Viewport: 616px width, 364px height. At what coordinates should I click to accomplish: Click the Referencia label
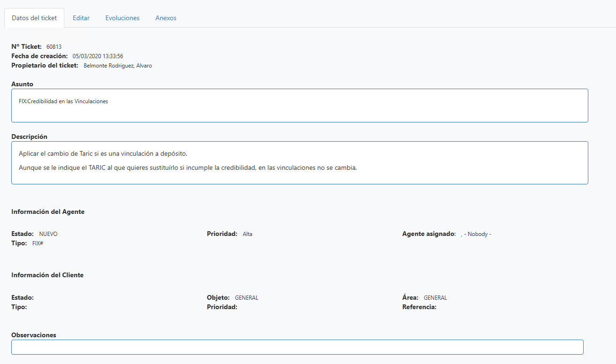(x=419, y=307)
